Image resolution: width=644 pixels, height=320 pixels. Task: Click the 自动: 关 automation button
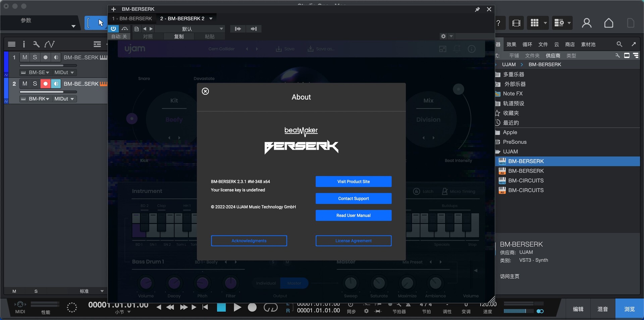(119, 37)
